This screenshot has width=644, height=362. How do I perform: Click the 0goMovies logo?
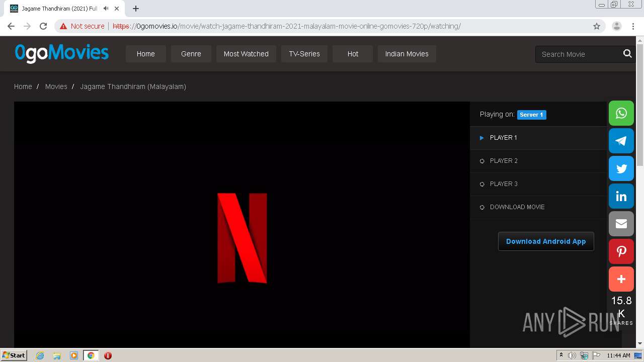click(62, 53)
